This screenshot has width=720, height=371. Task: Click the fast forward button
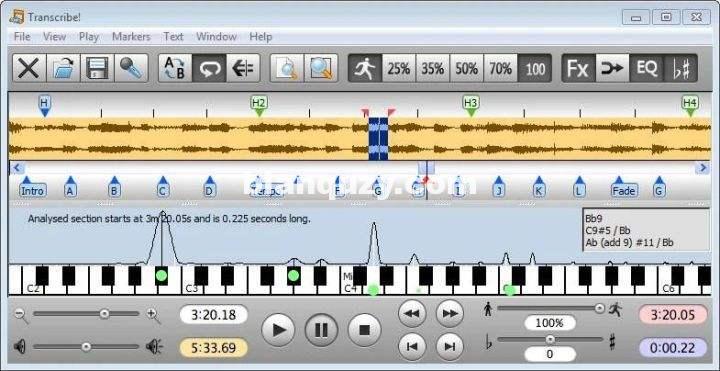[450, 314]
